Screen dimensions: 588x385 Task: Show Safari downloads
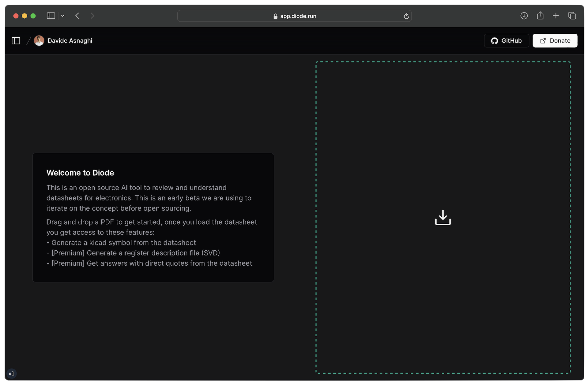(x=524, y=16)
